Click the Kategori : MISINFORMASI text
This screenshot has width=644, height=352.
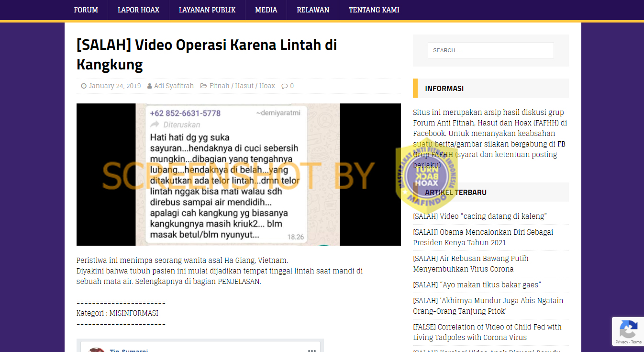117,313
